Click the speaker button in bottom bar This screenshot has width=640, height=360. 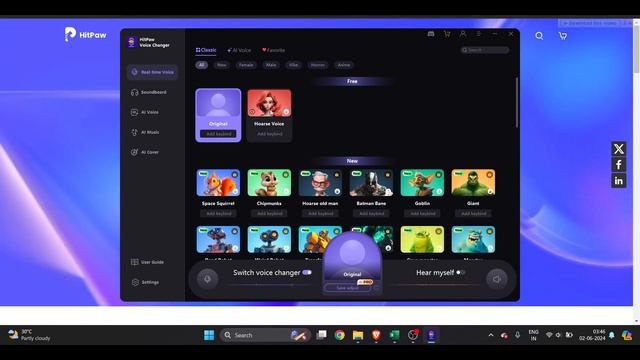point(497,279)
